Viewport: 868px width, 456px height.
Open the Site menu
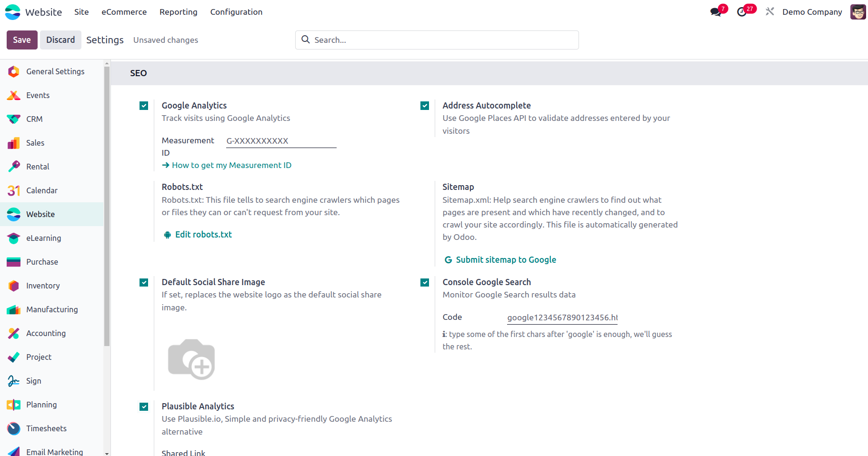click(81, 12)
